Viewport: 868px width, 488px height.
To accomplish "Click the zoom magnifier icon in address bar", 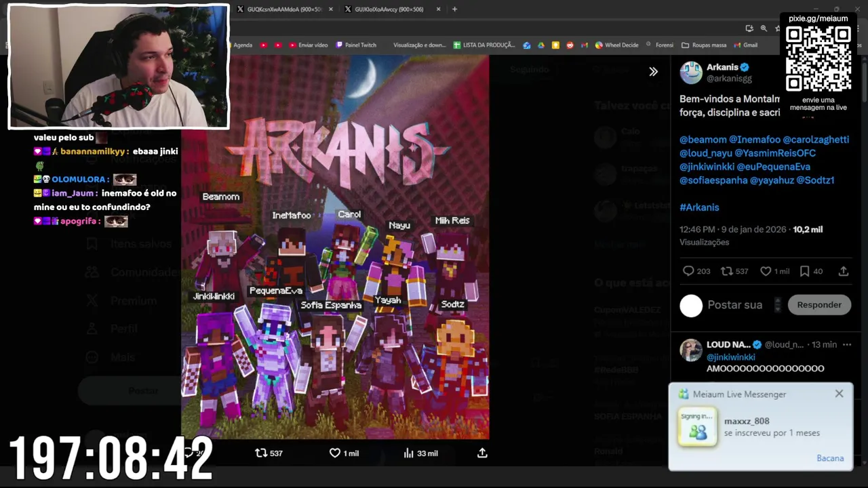I will click(x=764, y=28).
